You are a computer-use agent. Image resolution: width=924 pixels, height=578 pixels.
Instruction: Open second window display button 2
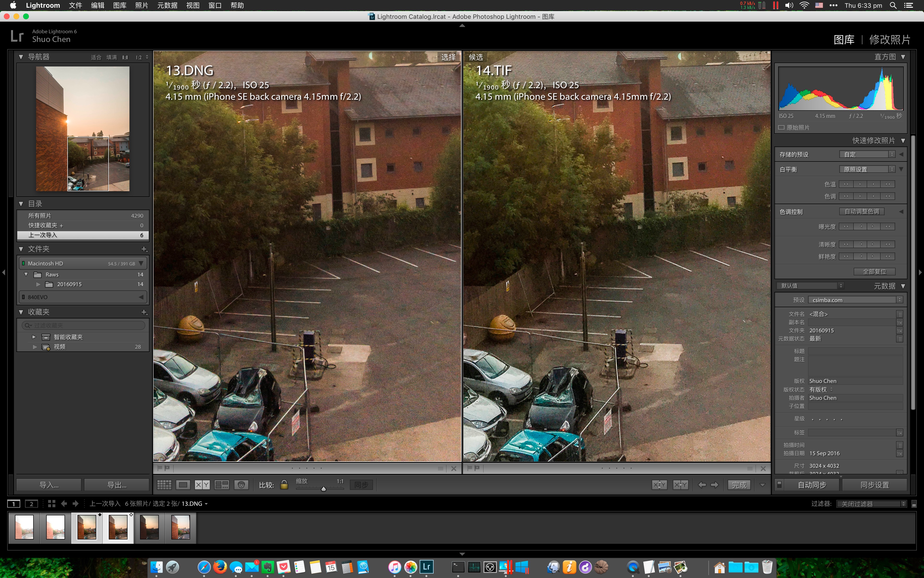(x=31, y=503)
